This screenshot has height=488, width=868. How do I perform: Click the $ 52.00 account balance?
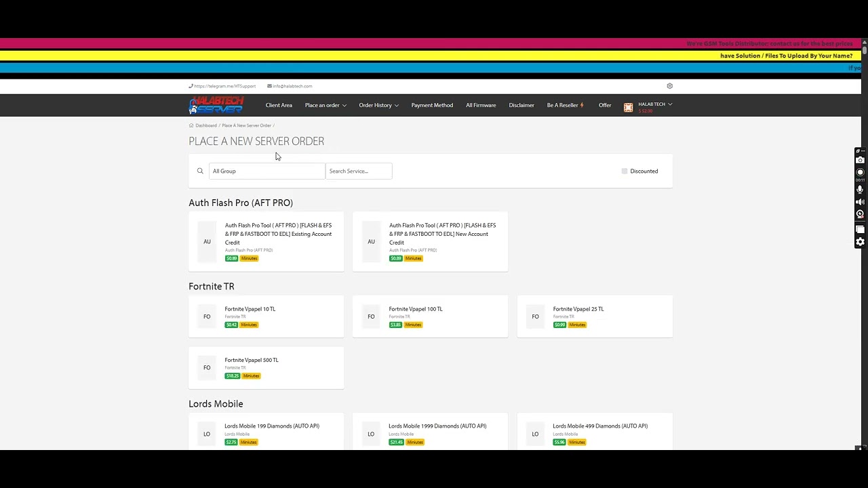(646, 111)
